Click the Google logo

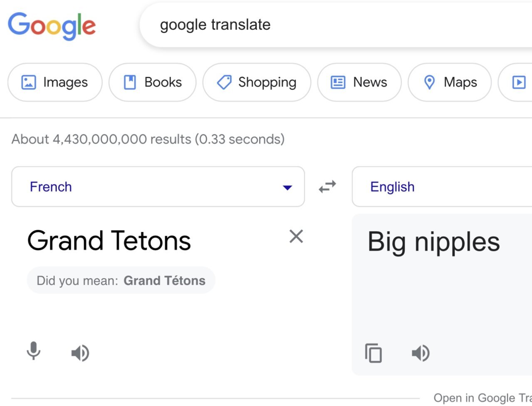click(52, 26)
